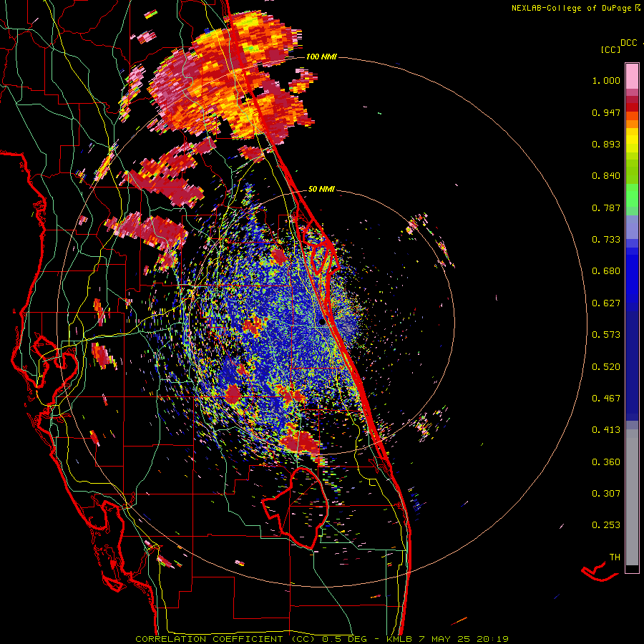Select the 0.467 legend value
644x644 pixels.
click(606, 399)
